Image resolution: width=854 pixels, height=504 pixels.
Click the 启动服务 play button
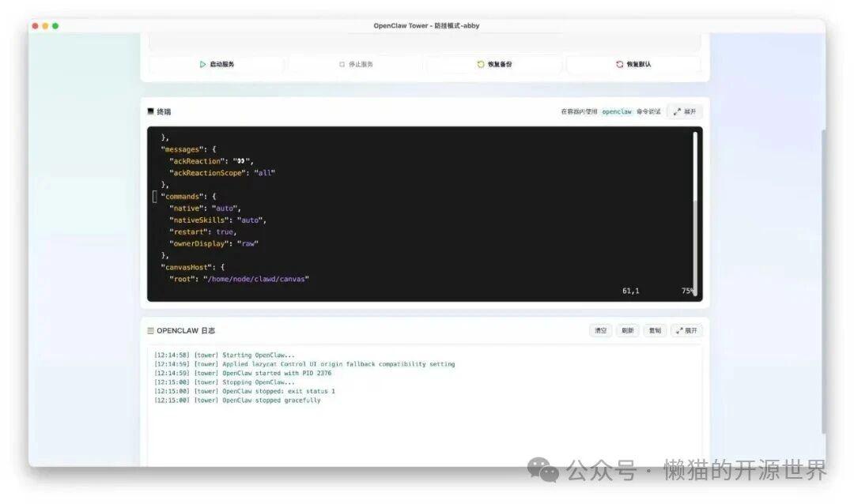[x=217, y=65]
